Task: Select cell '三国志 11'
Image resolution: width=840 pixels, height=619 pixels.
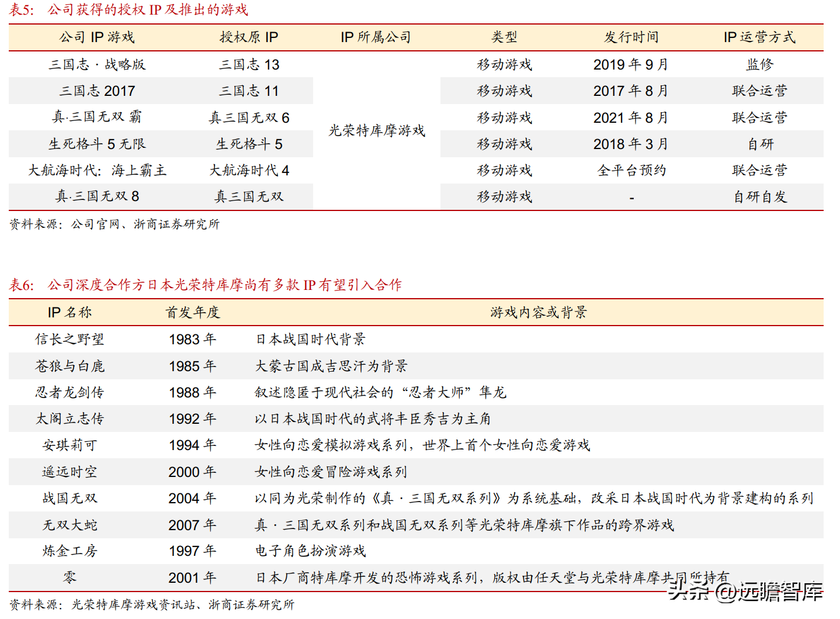Action: (249, 91)
